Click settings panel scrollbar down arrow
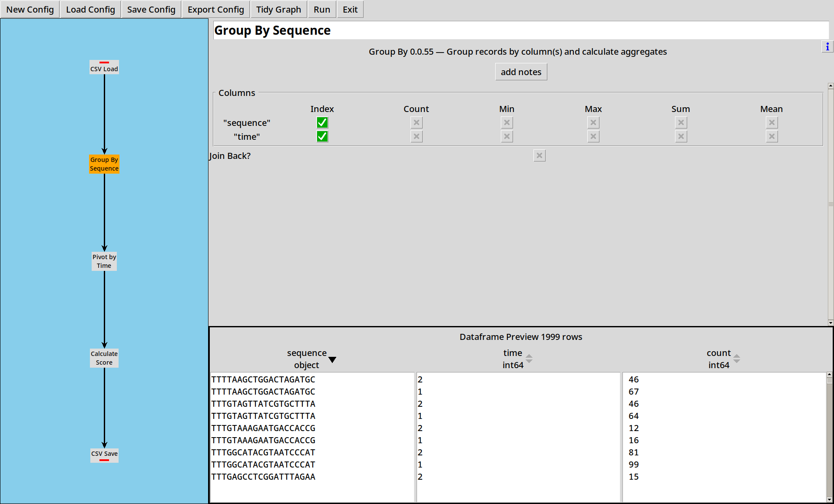 point(831,323)
